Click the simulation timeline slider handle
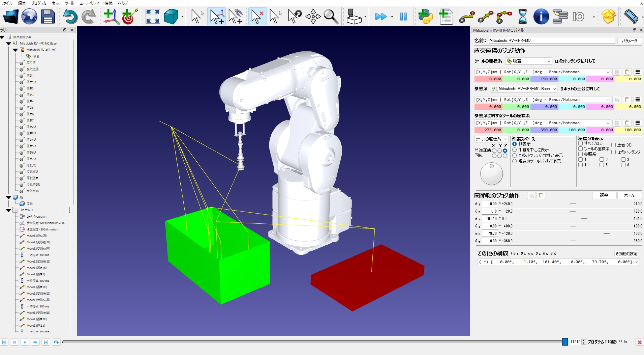This screenshot has height=355, width=644. pos(565,342)
